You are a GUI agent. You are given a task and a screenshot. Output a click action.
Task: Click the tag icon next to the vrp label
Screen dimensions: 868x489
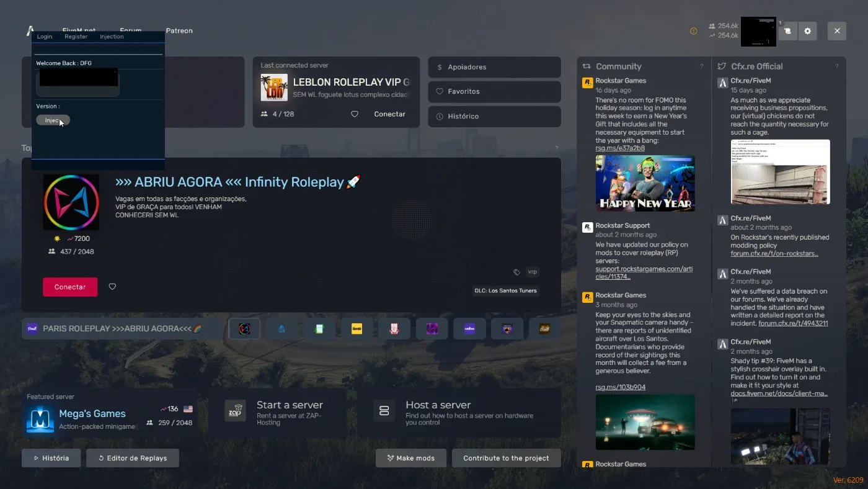click(516, 272)
